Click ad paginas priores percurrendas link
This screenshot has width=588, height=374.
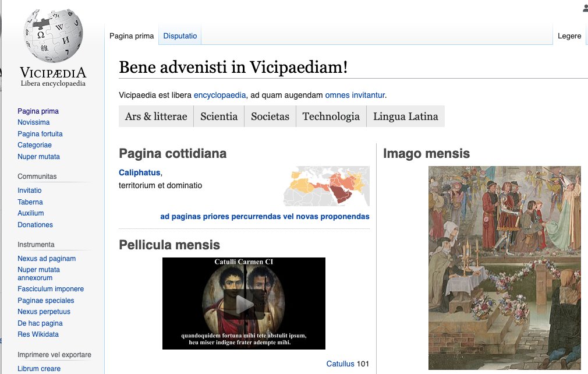click(x=264, y=216)
